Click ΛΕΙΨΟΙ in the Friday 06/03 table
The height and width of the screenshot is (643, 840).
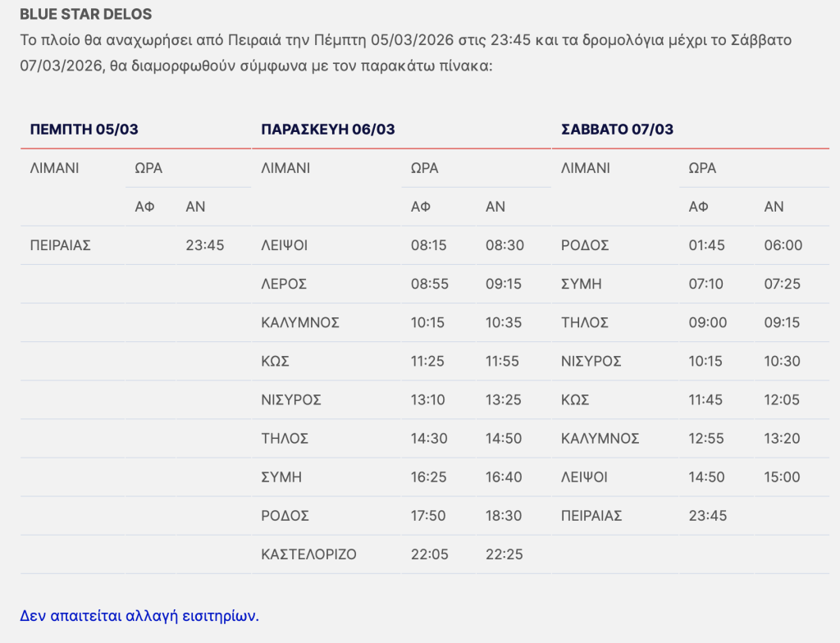coord(285,245)
